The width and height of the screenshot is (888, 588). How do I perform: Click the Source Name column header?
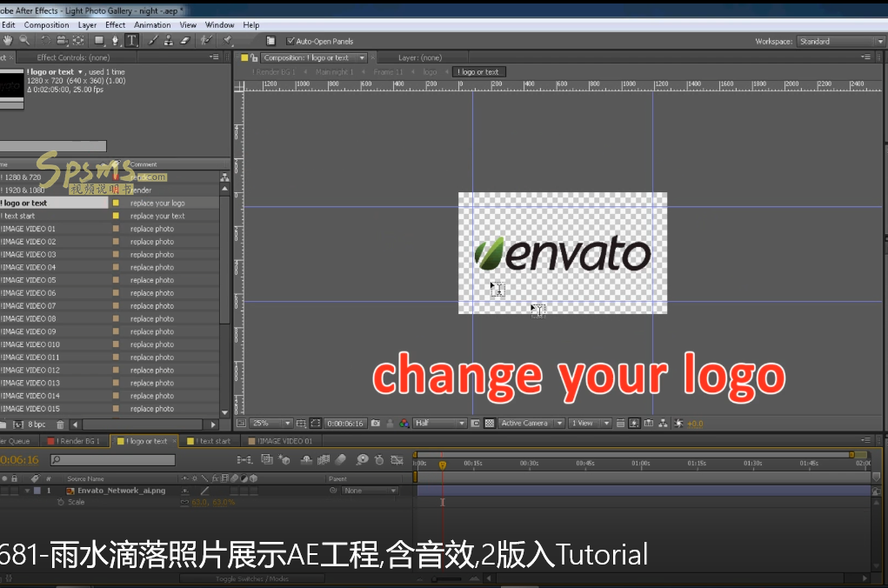[x=85, y=478]
